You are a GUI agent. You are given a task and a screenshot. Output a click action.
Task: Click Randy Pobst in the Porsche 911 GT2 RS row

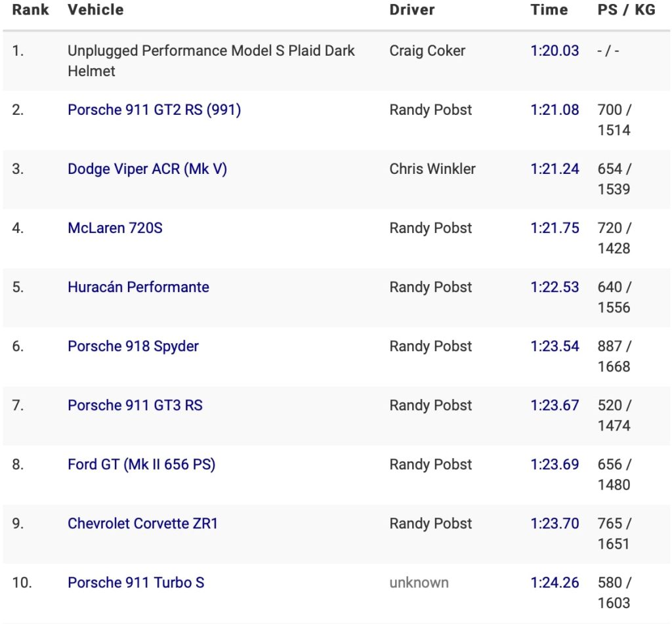[x=430, y=110]
